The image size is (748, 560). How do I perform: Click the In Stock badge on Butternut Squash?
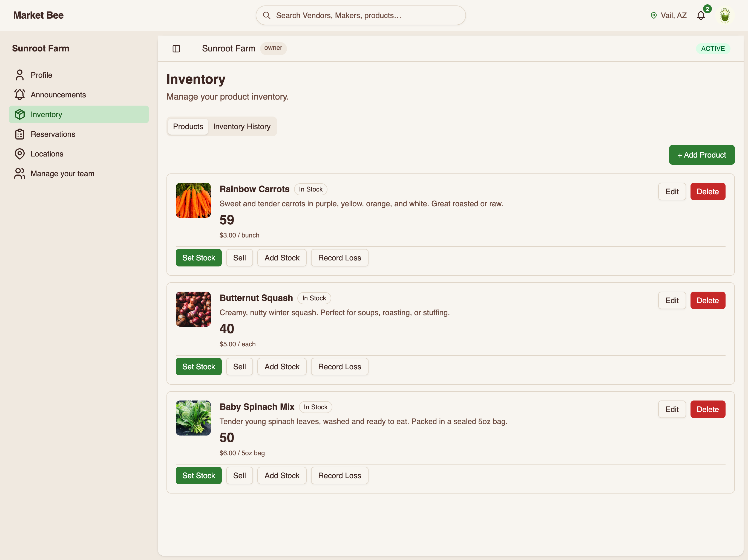[x=314, y=298]
